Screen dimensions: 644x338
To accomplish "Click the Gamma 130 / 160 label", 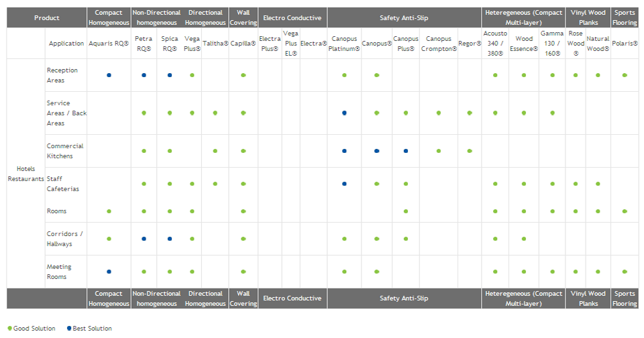I will (x=552, y=44).
